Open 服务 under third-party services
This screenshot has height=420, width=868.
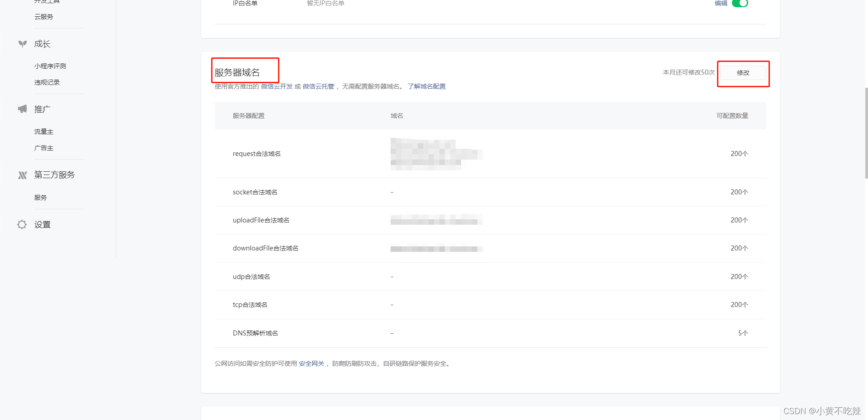click(41, 198)
